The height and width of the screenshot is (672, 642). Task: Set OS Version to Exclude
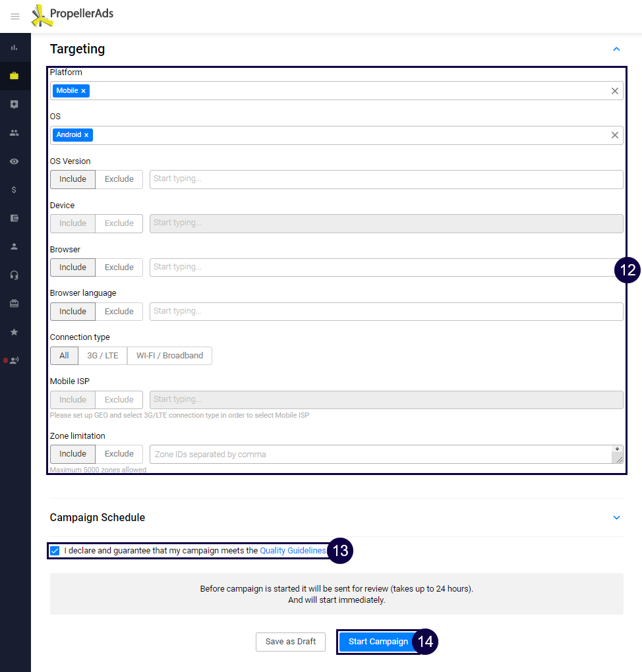click(119, 179)
